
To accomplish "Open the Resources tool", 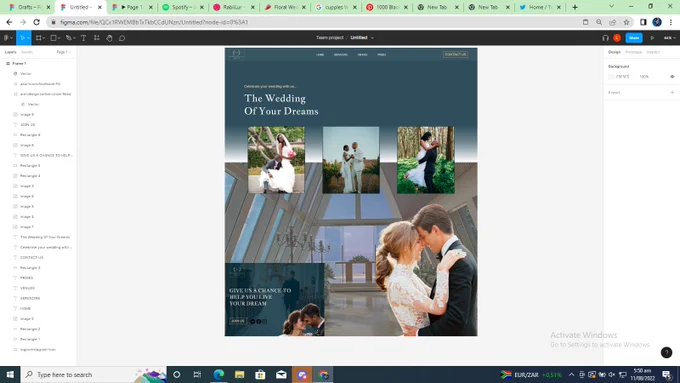I will pyautogui.click(x=97, y=38).
